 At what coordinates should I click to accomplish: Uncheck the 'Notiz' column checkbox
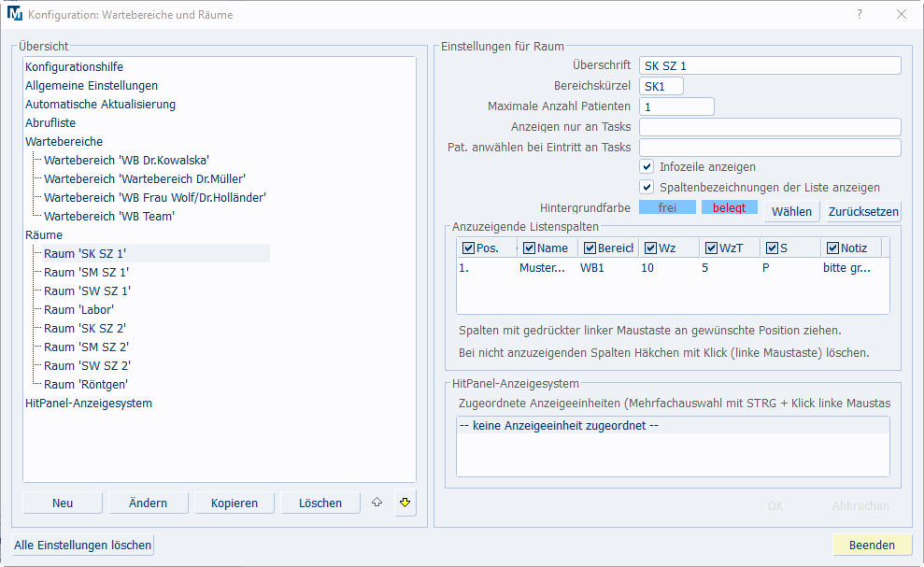click(x=832, y=248)
